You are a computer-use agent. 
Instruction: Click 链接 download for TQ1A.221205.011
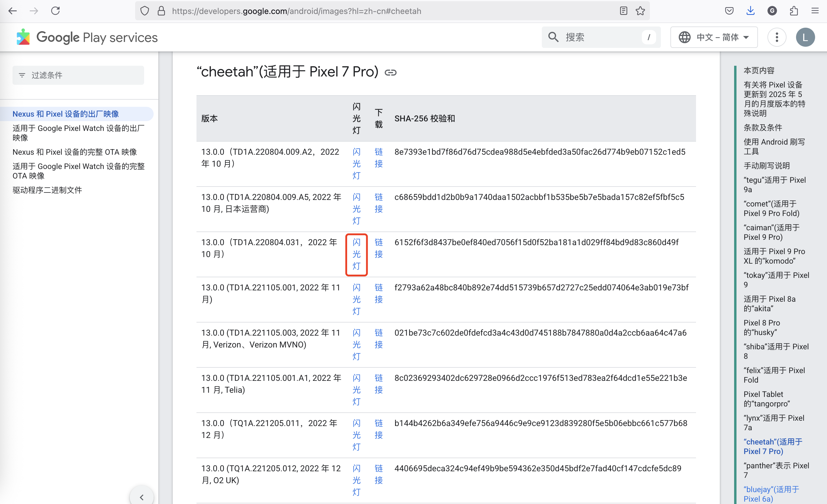(379, 429)
